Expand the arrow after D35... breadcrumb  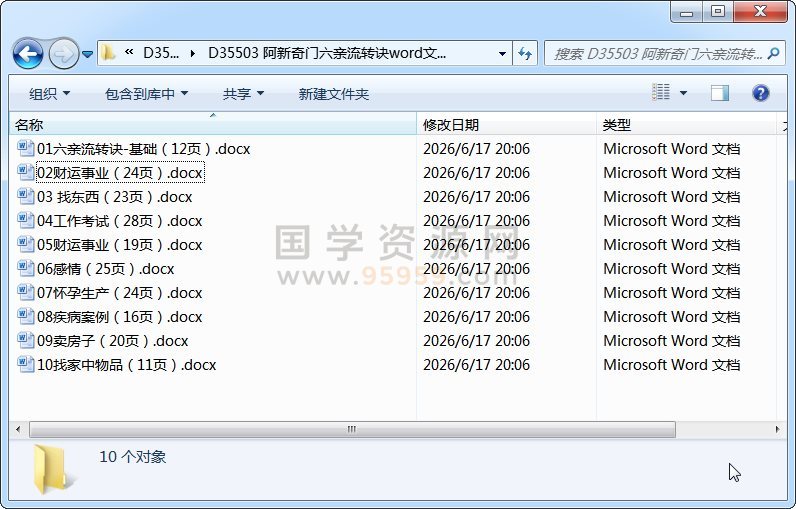tap(193, 53)
